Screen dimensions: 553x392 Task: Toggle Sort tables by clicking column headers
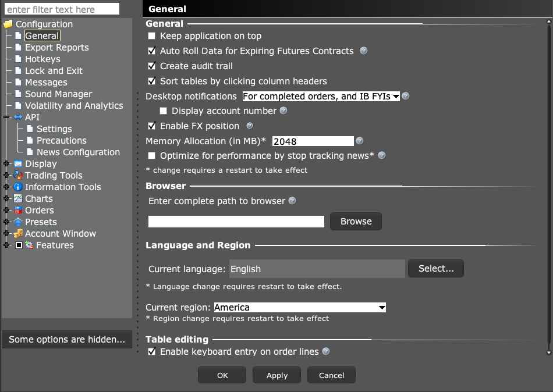tap(152, 81)
